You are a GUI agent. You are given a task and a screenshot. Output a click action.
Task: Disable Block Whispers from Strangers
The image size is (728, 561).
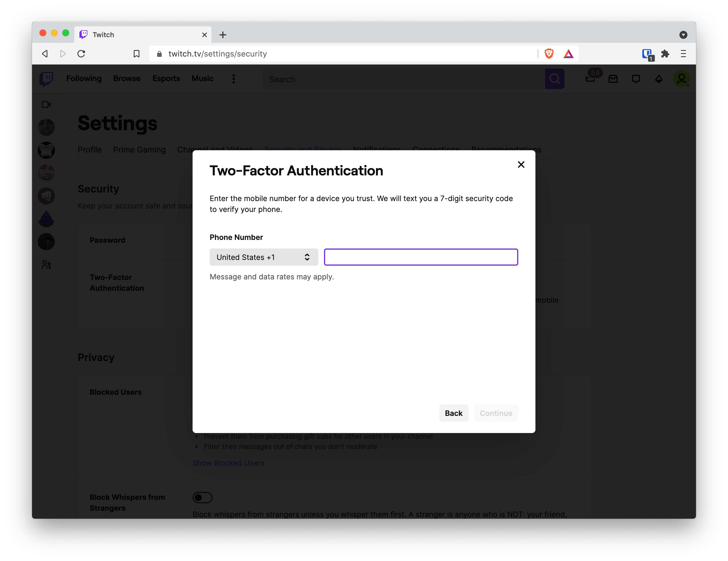(x=202, y=497)
